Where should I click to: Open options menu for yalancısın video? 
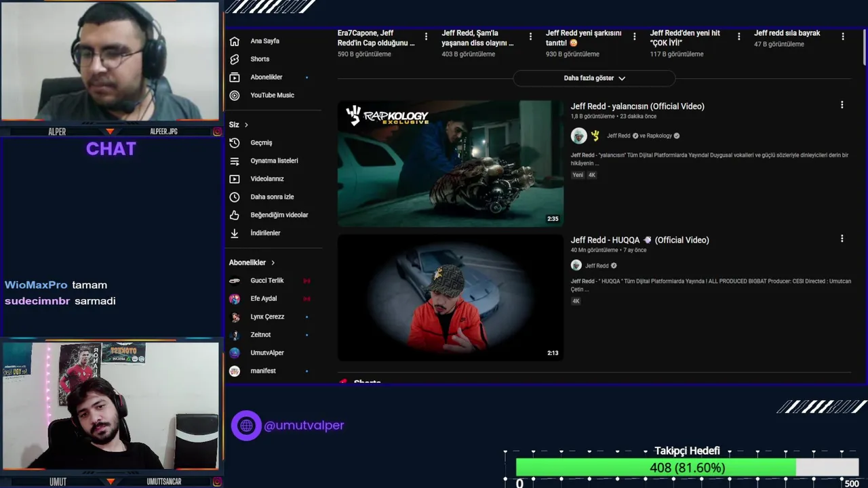(x=842, y=105)
